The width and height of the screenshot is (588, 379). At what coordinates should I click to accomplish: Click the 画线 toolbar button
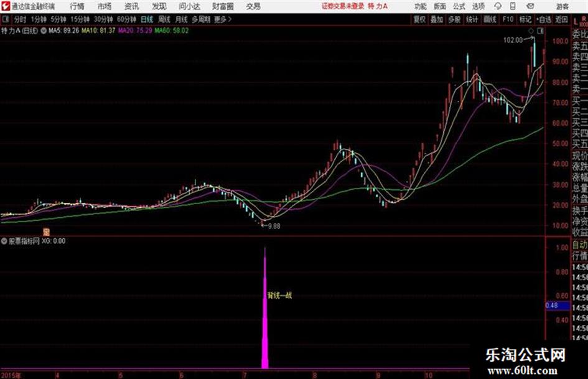pyautogui.click(x=490, y=19)
